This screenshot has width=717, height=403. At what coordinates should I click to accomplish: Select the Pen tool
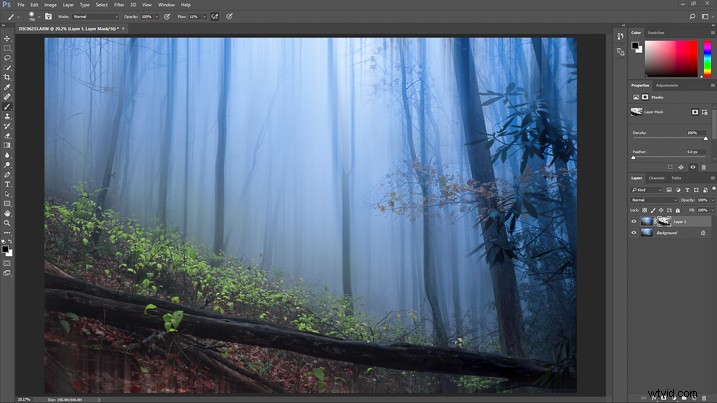point(7,175)
